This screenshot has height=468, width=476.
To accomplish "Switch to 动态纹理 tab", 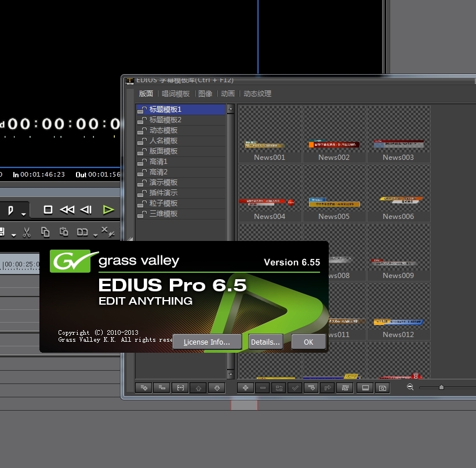I will 257,94.
